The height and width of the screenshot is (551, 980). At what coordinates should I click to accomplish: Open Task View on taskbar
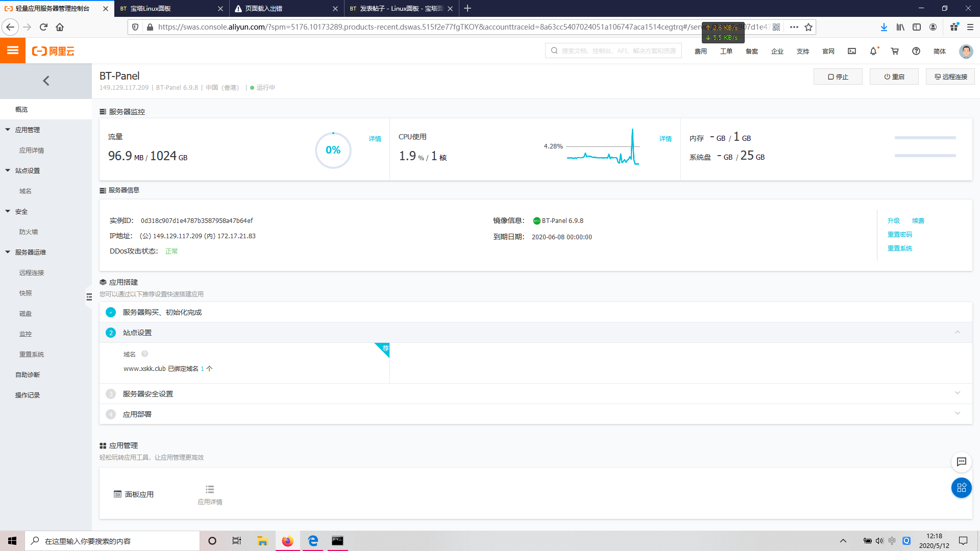tap(237, 541)
